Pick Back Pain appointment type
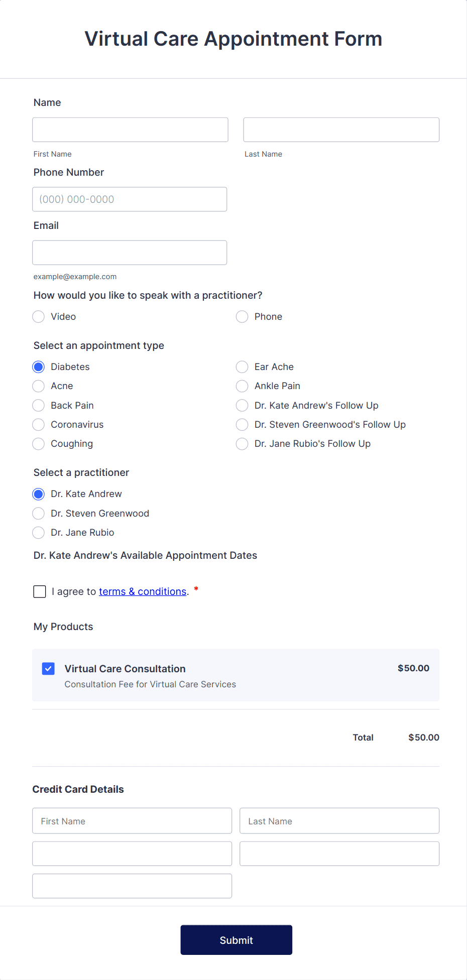Screen dimensions: 467x980 tap(38, 405)
